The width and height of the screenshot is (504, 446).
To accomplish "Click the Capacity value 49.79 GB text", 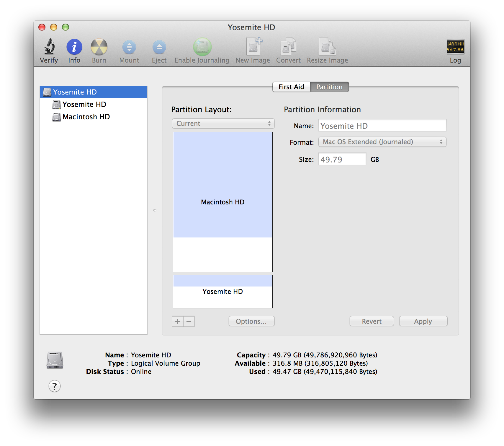I will coord(325,355).
